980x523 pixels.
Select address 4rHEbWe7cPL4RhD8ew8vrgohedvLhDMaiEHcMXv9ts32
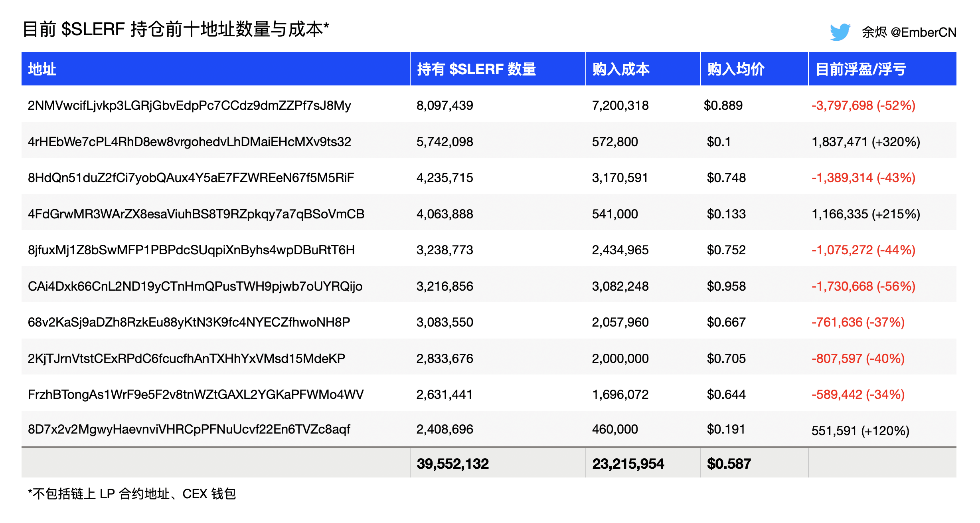[189, 142]
